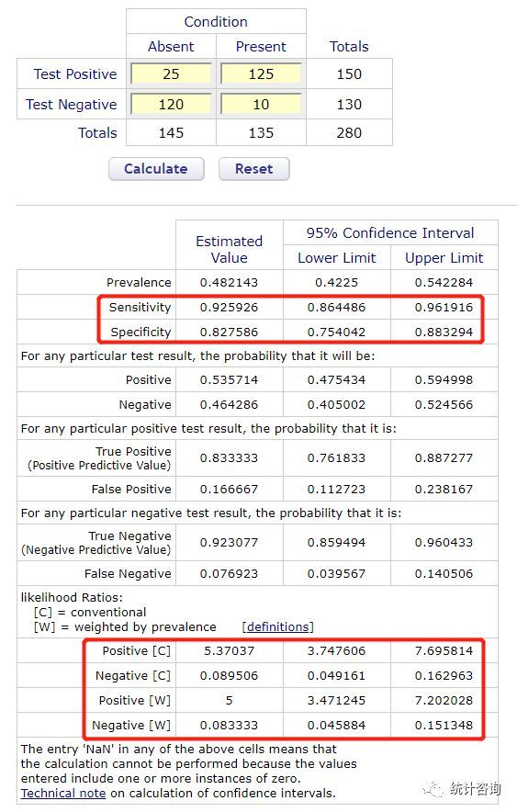
Task: Click the 95% Confidence Interval header
Action: click(390, 233)
